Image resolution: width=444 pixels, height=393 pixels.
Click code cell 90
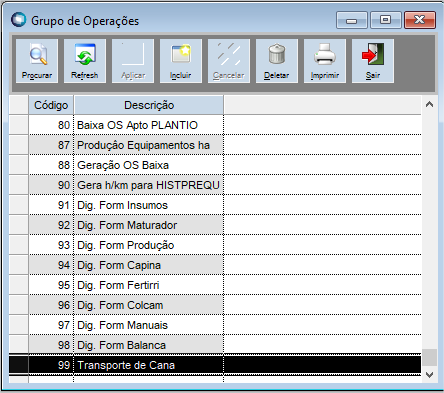click(51, 185)
